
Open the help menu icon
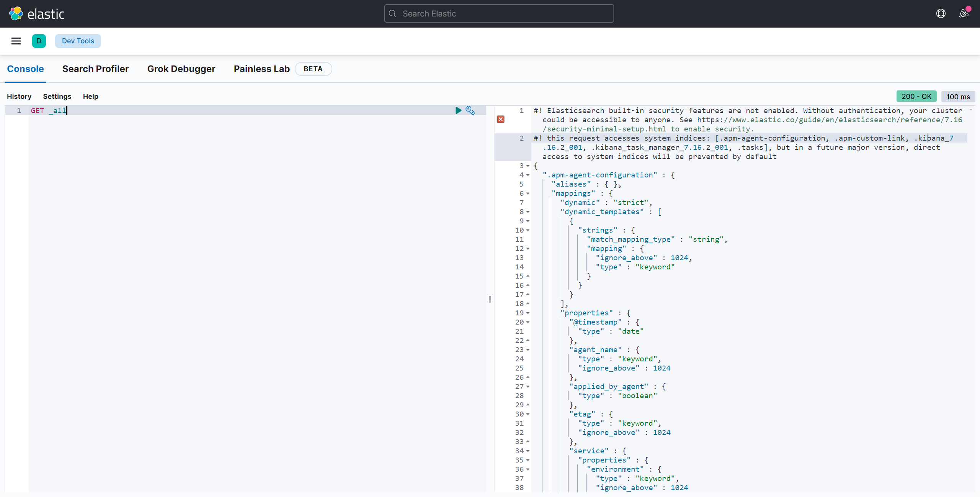point(941,14)
